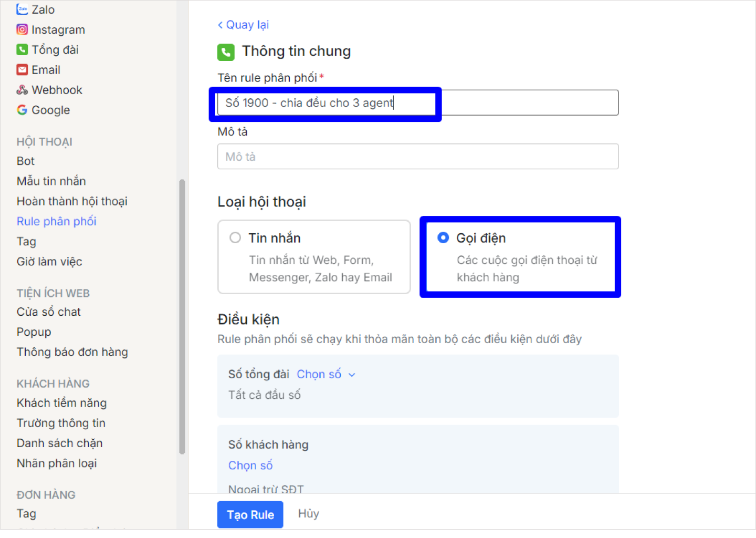The height and width of the screenshot is (538, 756).
Task: Open Rule phân phối in sidebar
Action: pos(57,221)
